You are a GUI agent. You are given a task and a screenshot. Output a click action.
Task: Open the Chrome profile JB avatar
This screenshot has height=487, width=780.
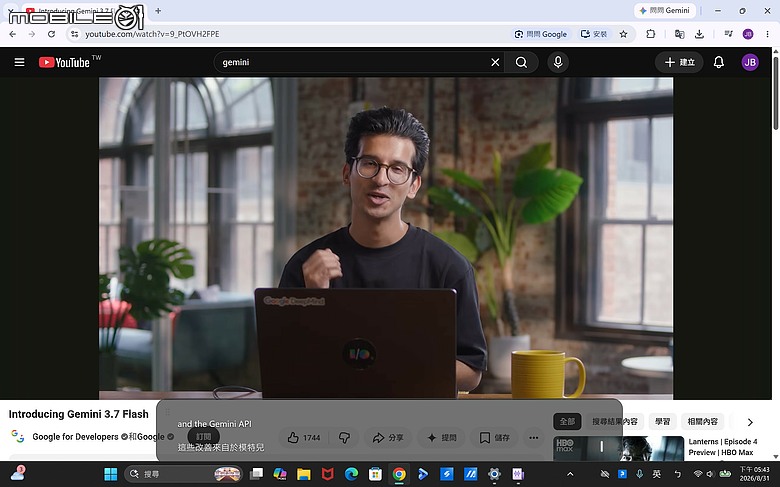coord(748,34)
